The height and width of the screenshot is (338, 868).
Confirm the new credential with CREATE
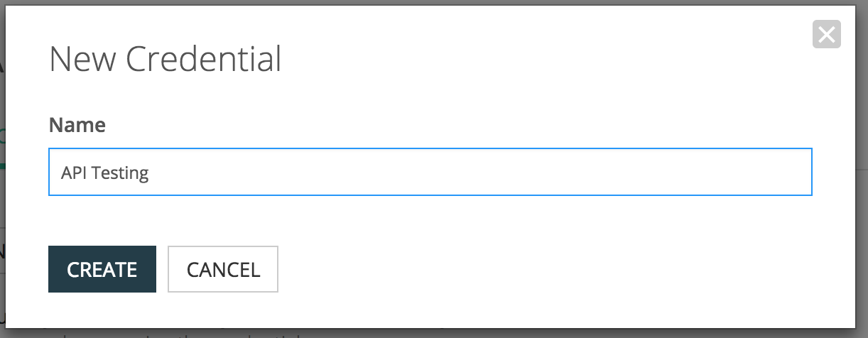[x=102, y=269]
